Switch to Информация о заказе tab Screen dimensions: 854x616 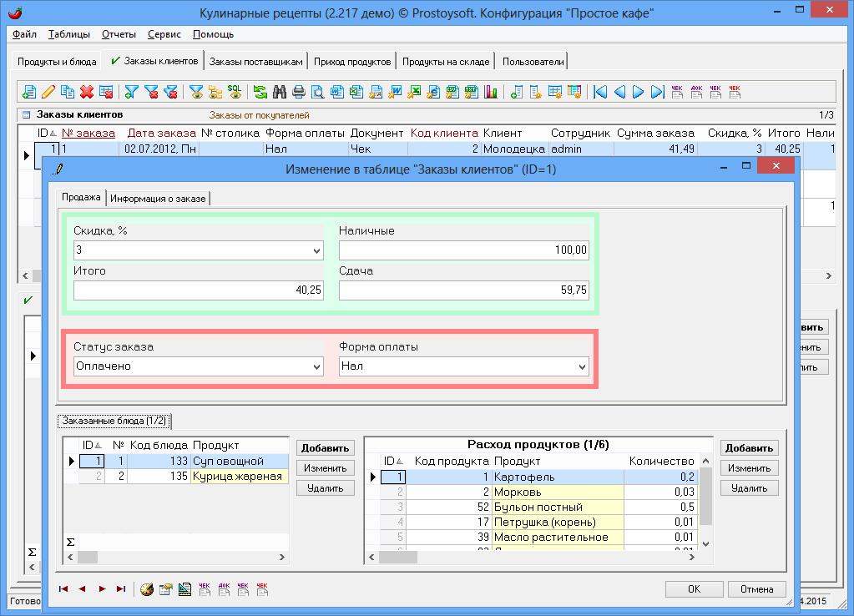tap(160, 198)
